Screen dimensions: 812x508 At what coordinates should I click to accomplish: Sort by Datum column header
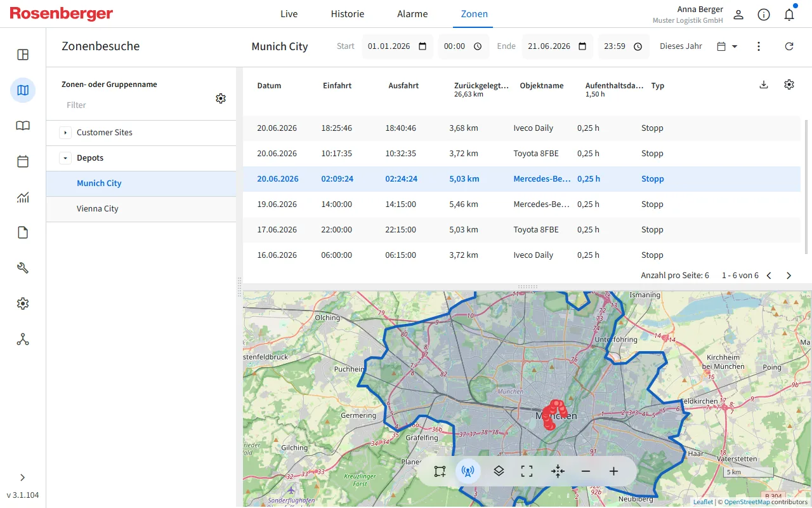click(269, 86)
